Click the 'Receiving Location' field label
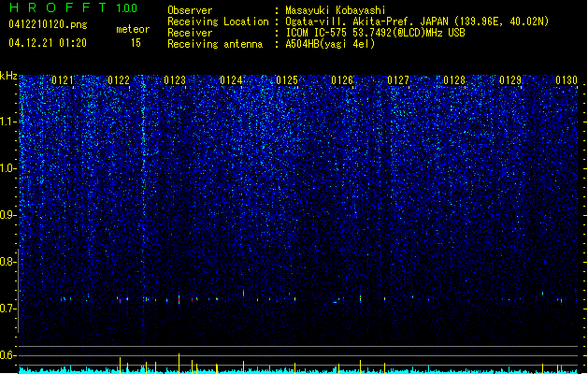 [218, 22]
